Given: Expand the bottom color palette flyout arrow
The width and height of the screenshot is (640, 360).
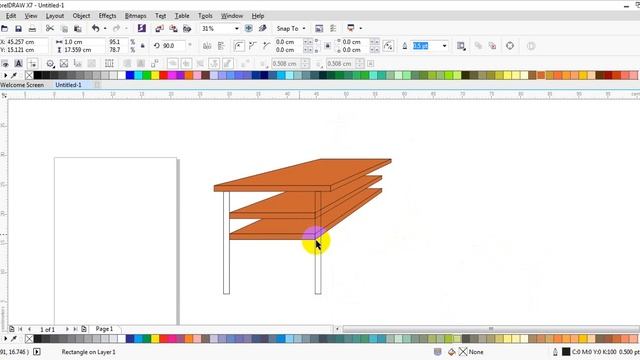Looking at the screenshot, I should click(x=5, y=338).
